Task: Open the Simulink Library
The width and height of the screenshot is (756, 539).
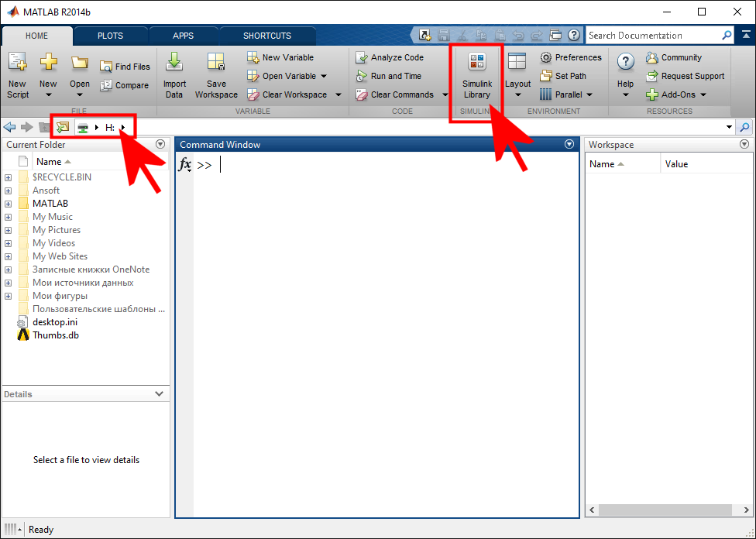Action: 477,75
